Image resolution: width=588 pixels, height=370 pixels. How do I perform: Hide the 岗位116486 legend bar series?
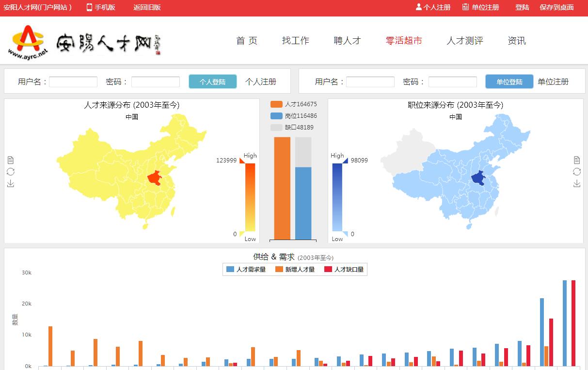(294, 116)
